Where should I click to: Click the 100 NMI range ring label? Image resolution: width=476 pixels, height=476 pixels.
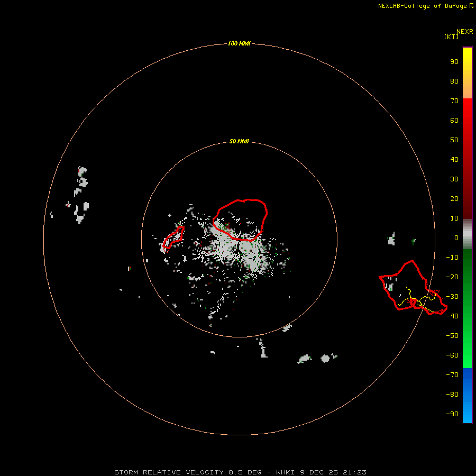click(x=239, y=43)
